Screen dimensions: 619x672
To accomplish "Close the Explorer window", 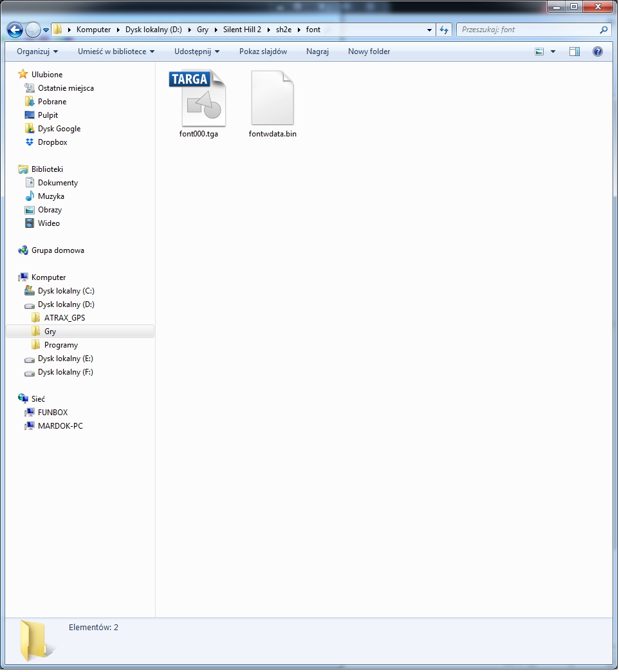I will tap(598, 6).
